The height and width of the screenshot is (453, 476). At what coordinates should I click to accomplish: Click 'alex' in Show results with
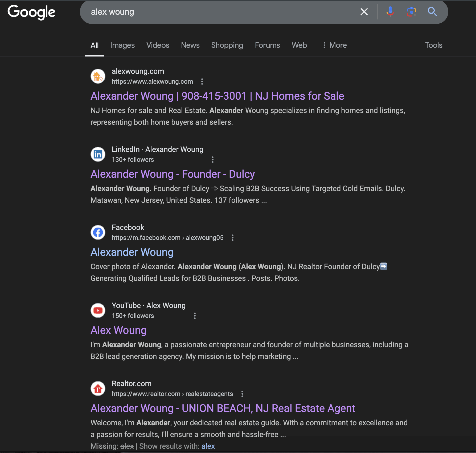pyautogui.click(x=208, y=446)
